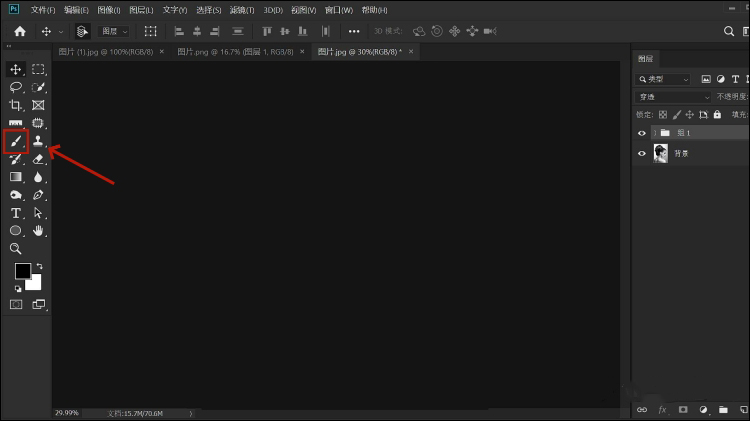Hide the 组 1 group layer

point(642,133)
